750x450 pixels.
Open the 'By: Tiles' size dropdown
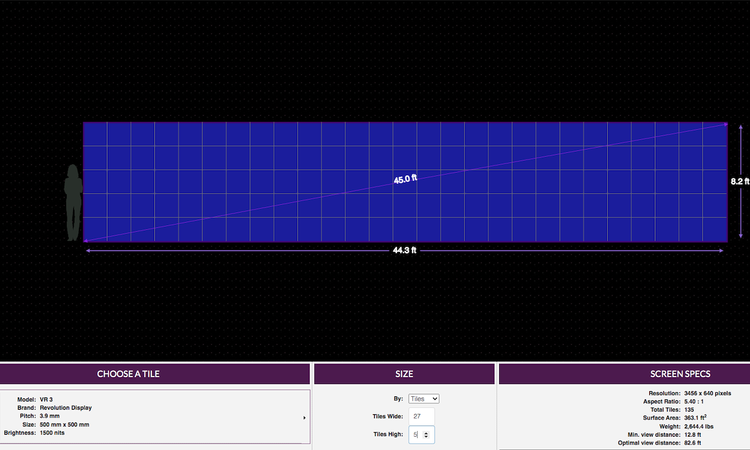(423, 398)
